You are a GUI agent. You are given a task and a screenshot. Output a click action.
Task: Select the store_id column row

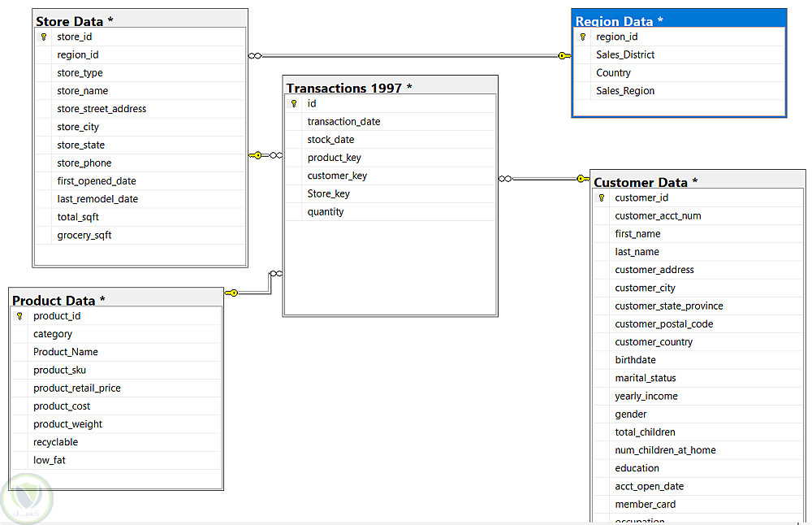coord(140,37)
